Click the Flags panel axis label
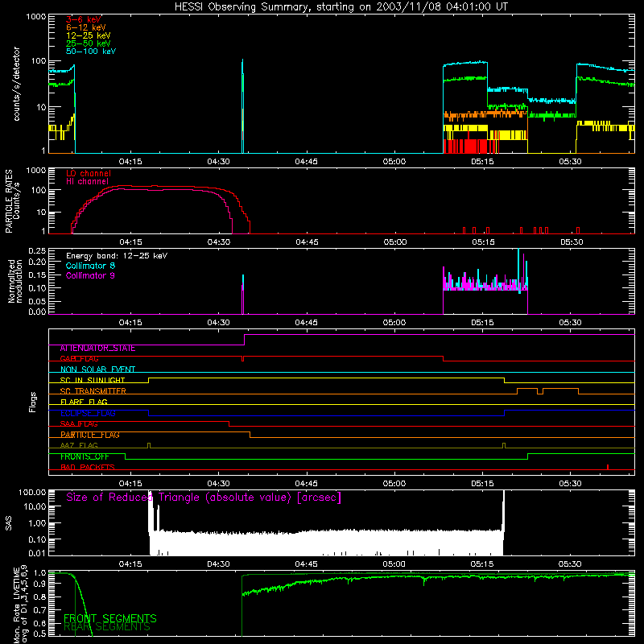 33,402
